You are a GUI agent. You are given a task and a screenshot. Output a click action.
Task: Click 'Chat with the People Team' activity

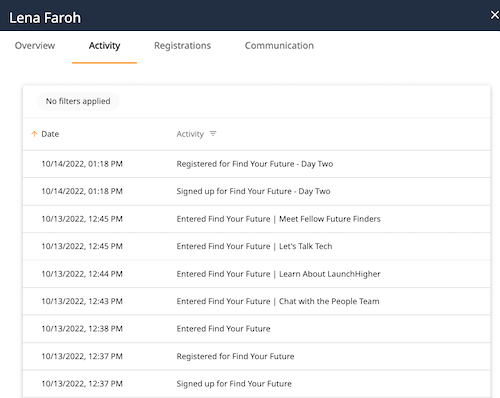tap(278, 301)
